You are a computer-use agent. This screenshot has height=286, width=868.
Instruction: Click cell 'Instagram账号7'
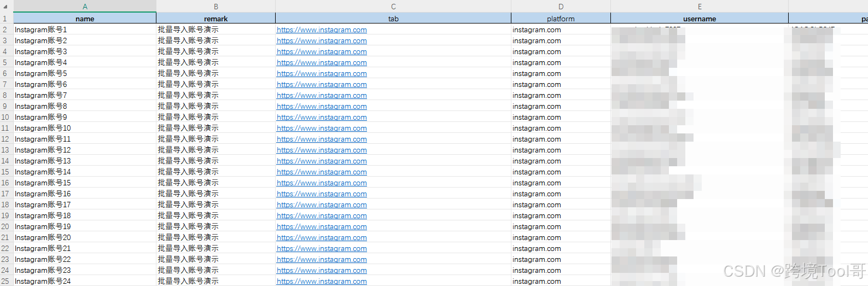point(85,95)
